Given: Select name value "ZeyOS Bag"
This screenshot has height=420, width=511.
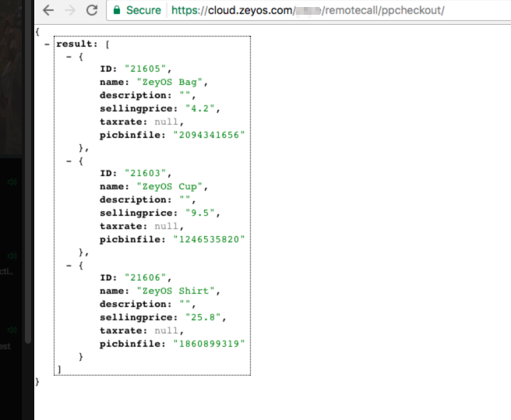Looking at the screenshot, I should 170,82.
